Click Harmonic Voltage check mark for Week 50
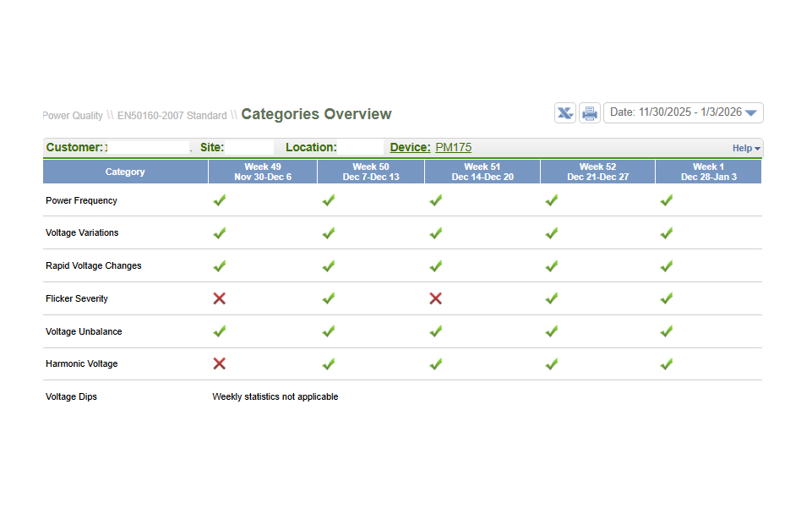Viewport: 812px width, 519px height. 329,364
